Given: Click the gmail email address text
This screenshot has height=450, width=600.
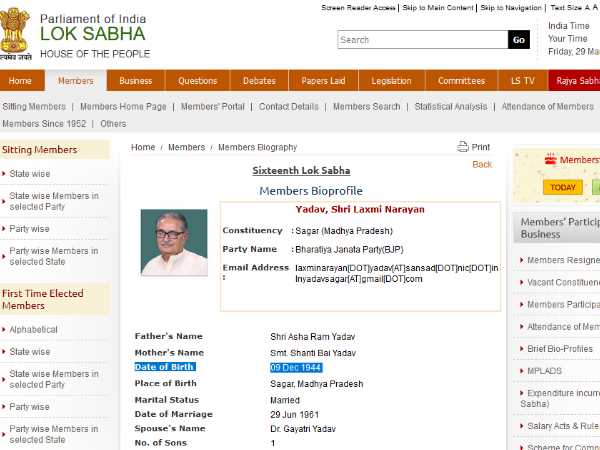Looking at the screenshot, I should [x=359, y=279].
